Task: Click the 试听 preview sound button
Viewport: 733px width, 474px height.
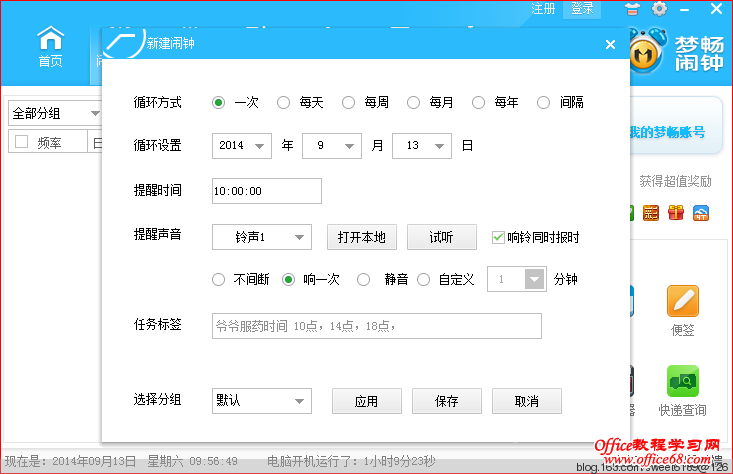Action: coord(441,237)
